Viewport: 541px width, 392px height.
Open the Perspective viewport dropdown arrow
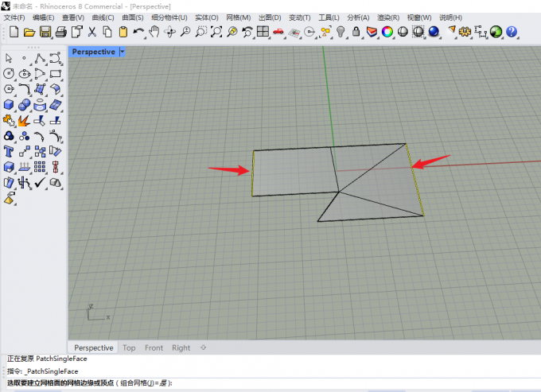(123, 52)
